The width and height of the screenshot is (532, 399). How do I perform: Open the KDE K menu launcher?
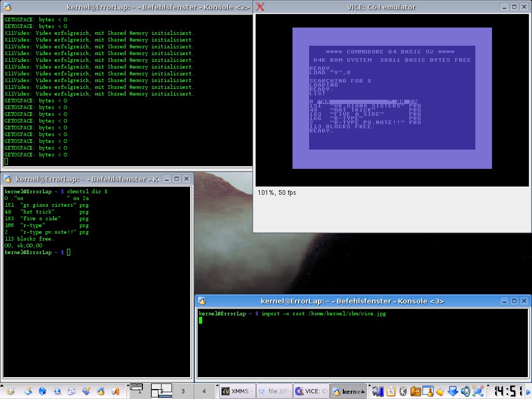[10, 391]
